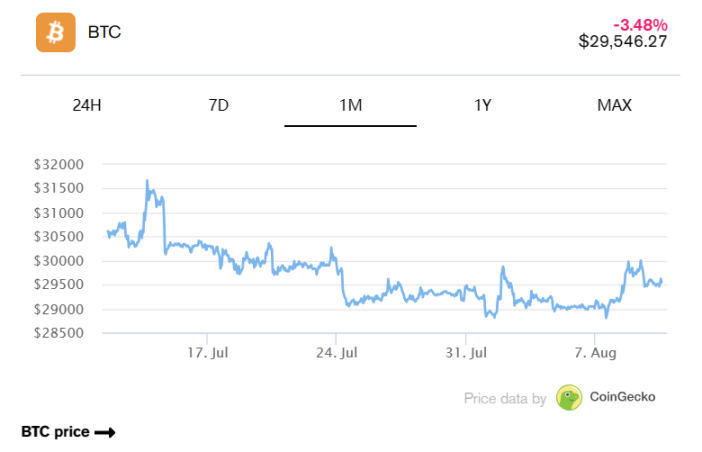
Task: Select the 7D chart range tab
Action: click(219, 105)
